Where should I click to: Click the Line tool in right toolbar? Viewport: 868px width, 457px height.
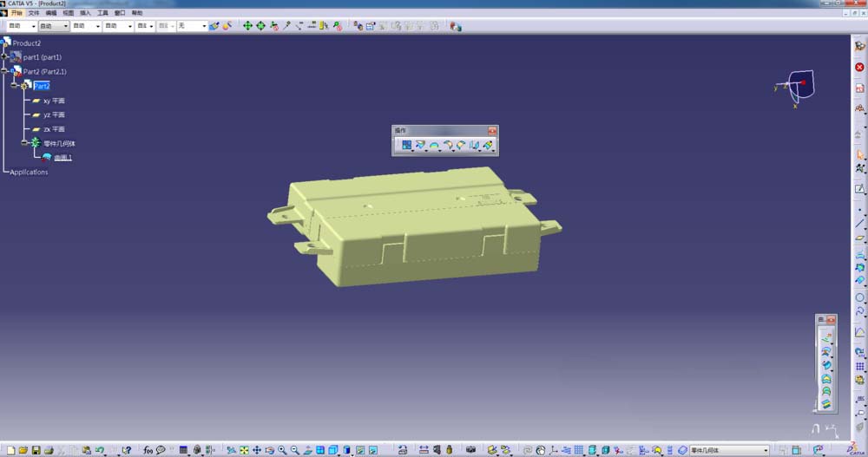pyautogui.click(x=859, y=224)
